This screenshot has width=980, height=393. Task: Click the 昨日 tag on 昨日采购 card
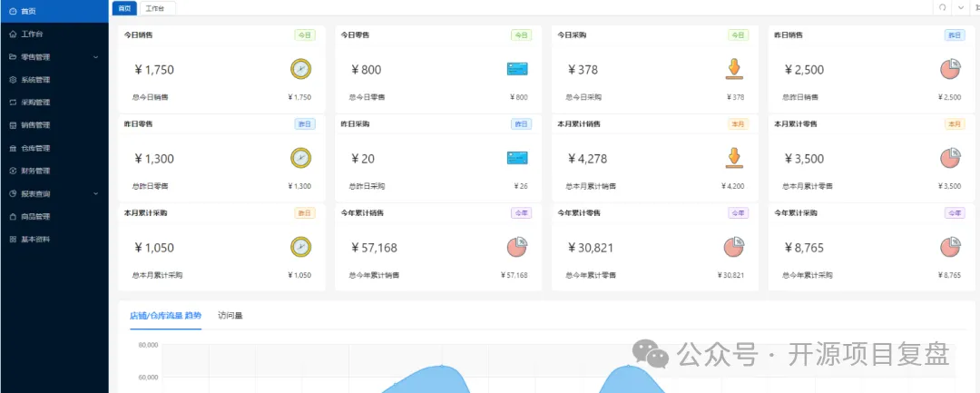tap(521, 124)
